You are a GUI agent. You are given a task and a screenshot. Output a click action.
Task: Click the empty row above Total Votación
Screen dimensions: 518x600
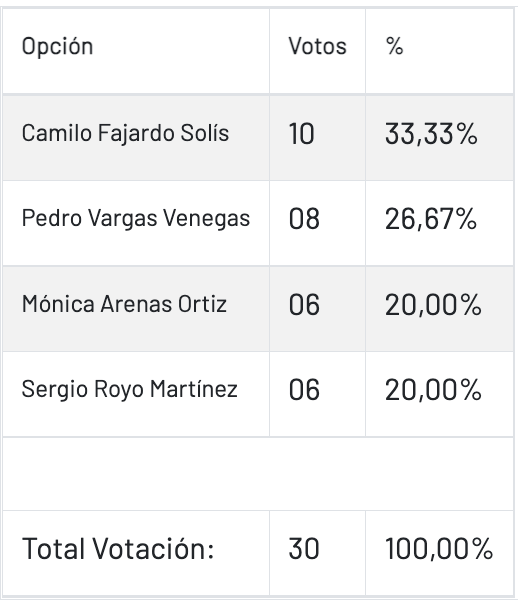point(258,474)
